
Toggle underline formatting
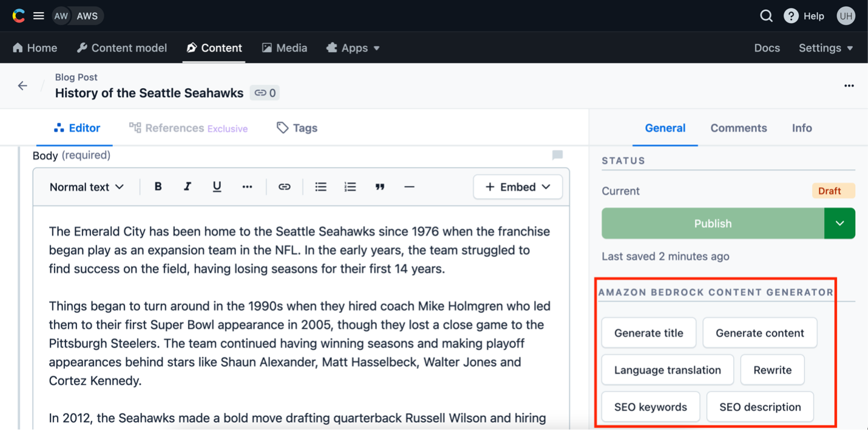217,187
